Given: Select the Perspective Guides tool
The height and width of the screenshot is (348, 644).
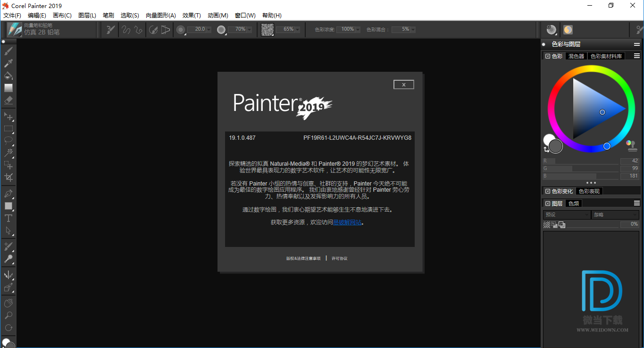Looking at the screenshot, I should (x=8, y=288).
